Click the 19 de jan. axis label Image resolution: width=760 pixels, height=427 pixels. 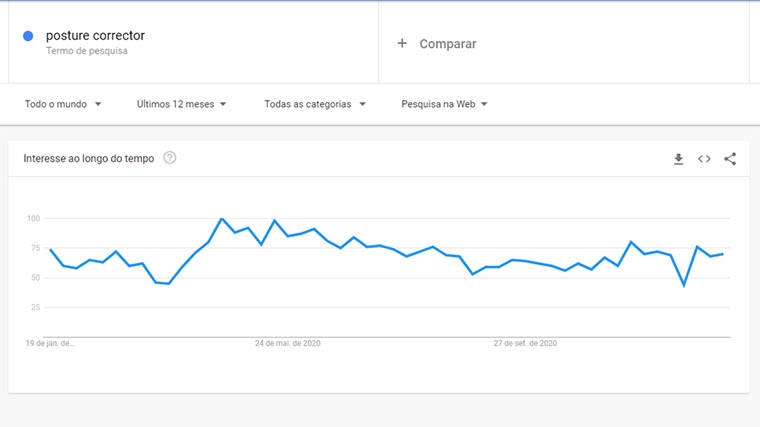tap(50, 343)
